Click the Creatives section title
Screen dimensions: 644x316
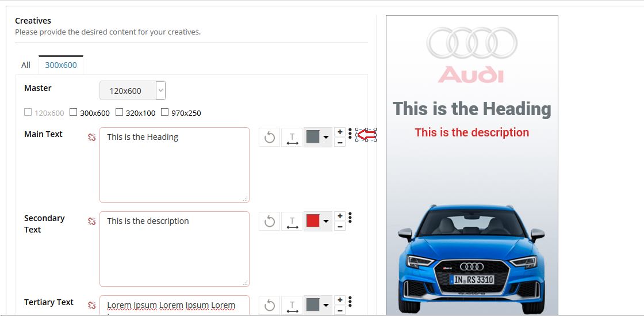pyautogui.click(x=33, y=21)
